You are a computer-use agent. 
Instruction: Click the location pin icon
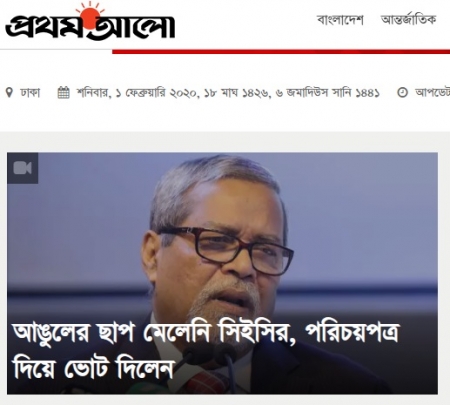click(9, 92)
